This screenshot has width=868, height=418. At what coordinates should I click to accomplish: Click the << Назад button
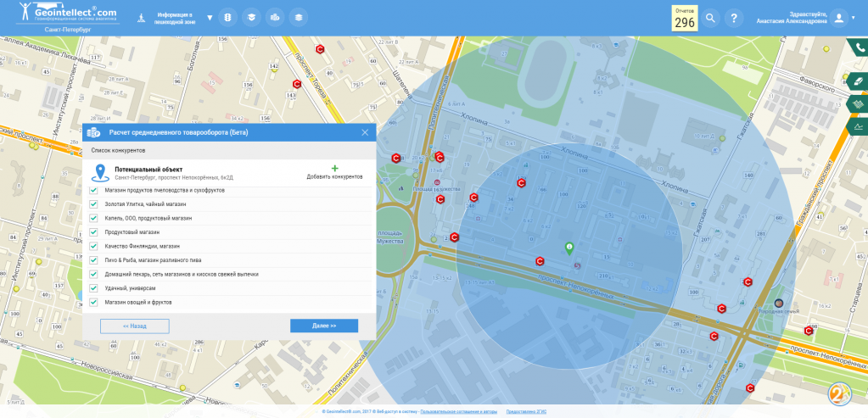coord(134,326)
